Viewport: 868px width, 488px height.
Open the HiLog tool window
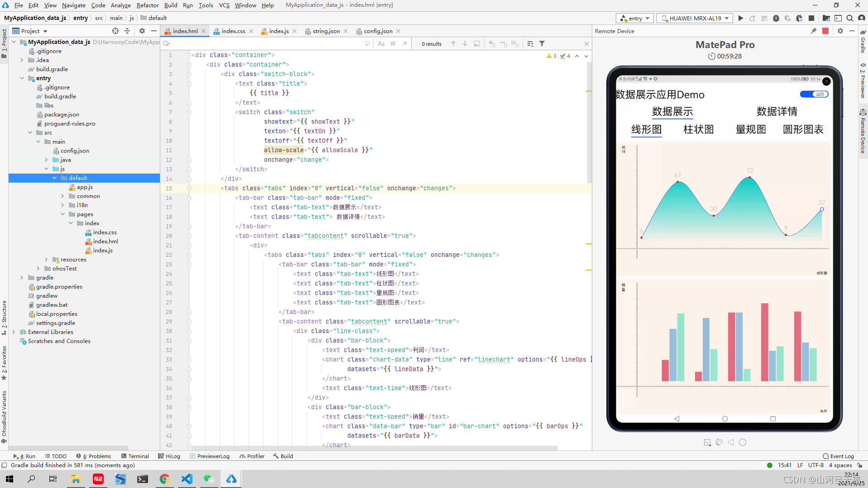[x=169, y=456]
